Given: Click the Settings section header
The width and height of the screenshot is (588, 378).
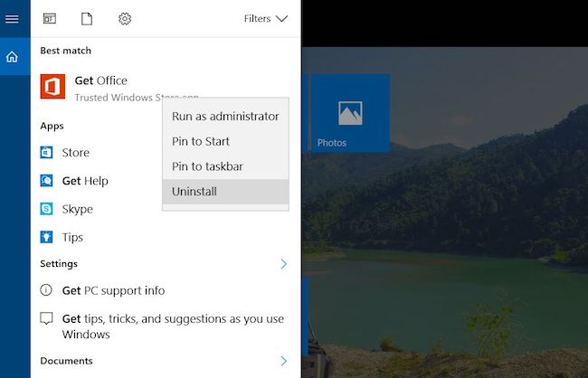Looking at the screenshot, I should coord(59,264).
